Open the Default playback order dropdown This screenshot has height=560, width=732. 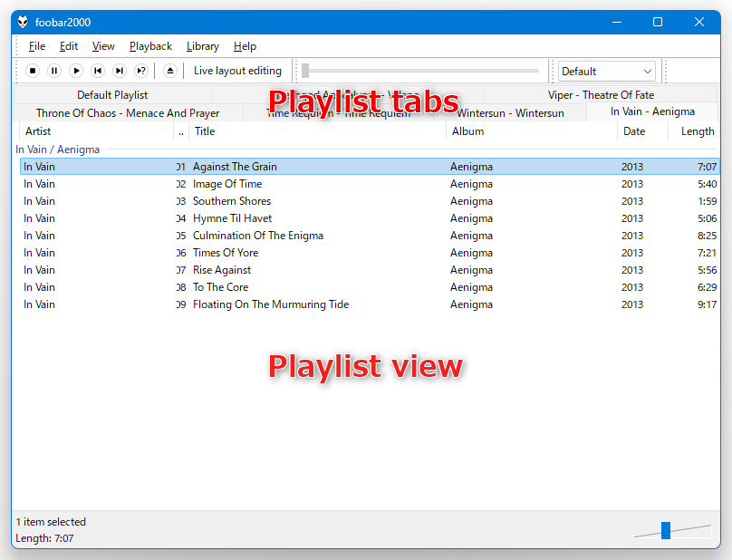pos(606,72)
